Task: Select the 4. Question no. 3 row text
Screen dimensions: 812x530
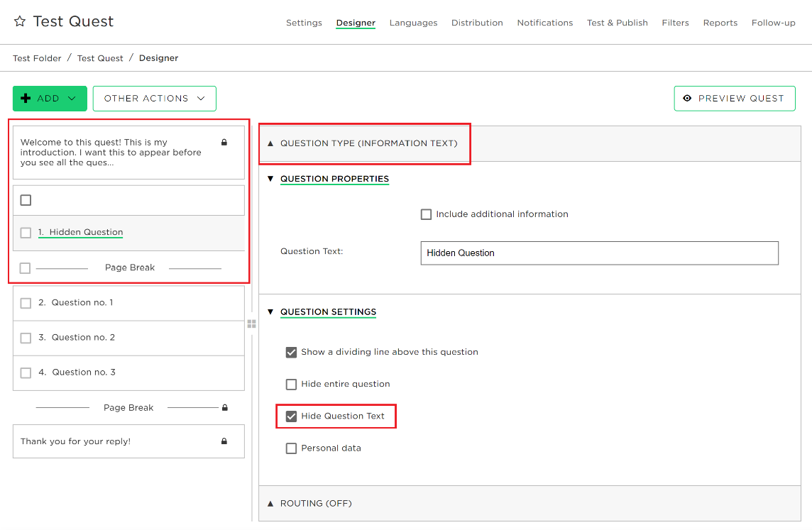Action: coord(77,372)
